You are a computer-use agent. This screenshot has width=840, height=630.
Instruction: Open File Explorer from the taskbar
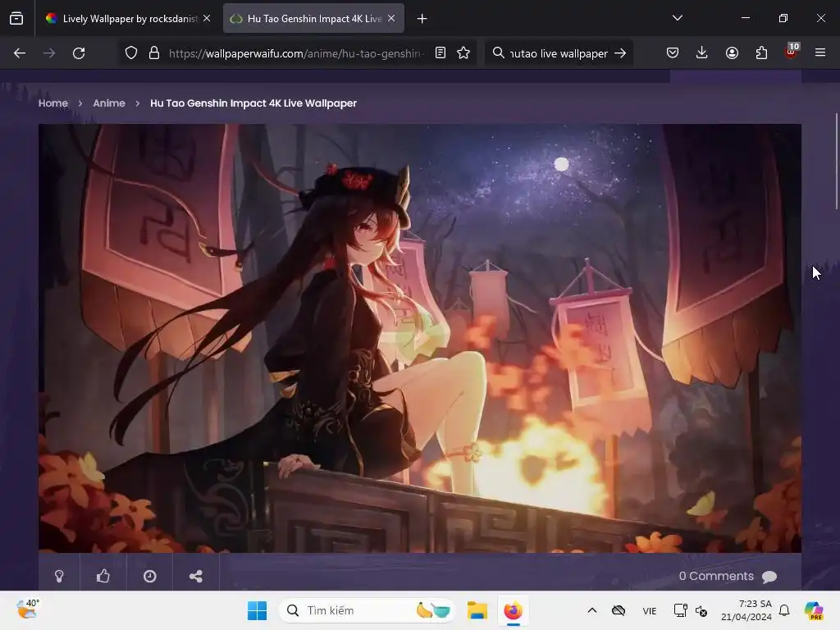(x=477, y=610)
